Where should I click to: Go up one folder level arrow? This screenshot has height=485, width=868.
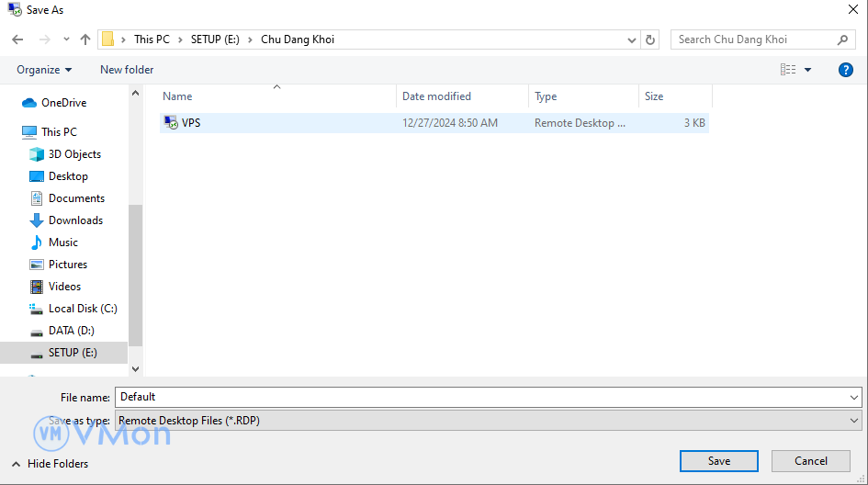coord(85,39)
